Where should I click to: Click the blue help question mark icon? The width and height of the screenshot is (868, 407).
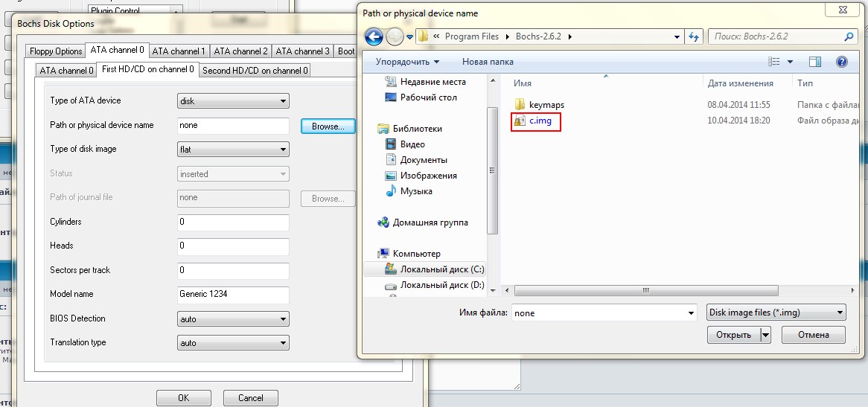coord(841,62)
